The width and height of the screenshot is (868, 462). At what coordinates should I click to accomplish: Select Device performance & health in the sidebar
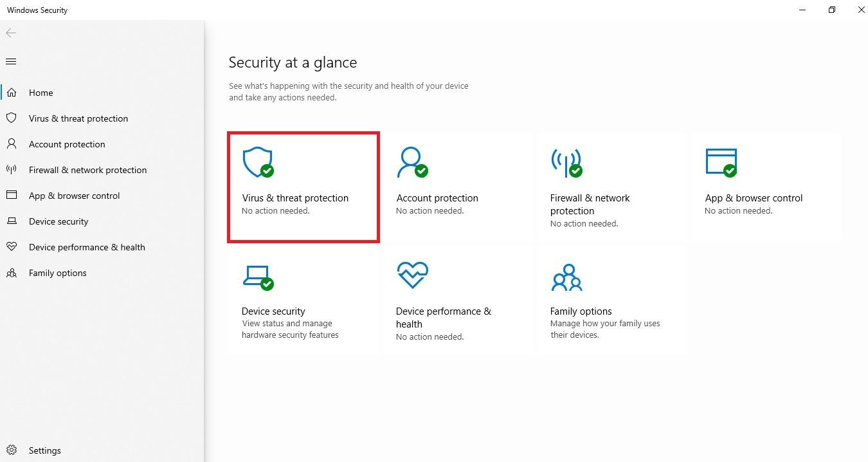click(87, 247)
